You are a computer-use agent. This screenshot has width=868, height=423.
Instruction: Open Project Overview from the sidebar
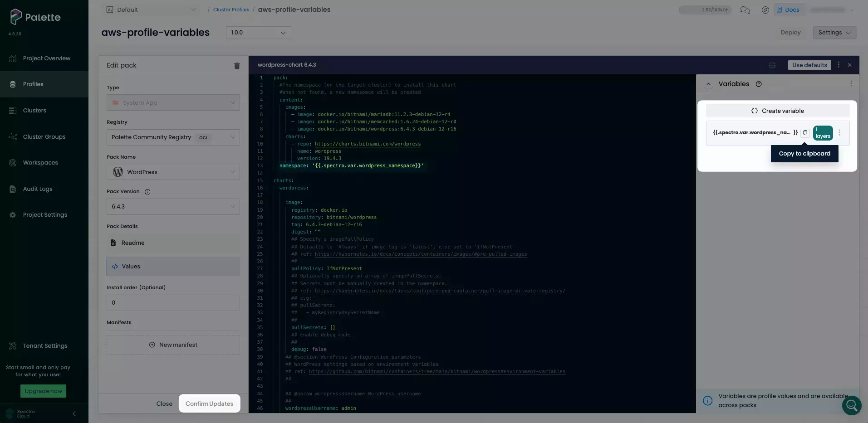pyautogui.click(x=47, y=58)
